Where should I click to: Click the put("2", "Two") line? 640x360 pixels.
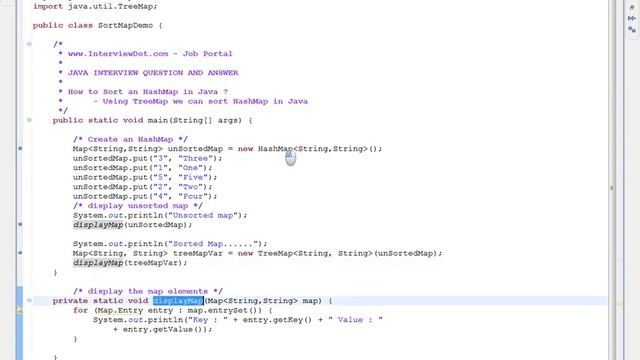[143, 187]
